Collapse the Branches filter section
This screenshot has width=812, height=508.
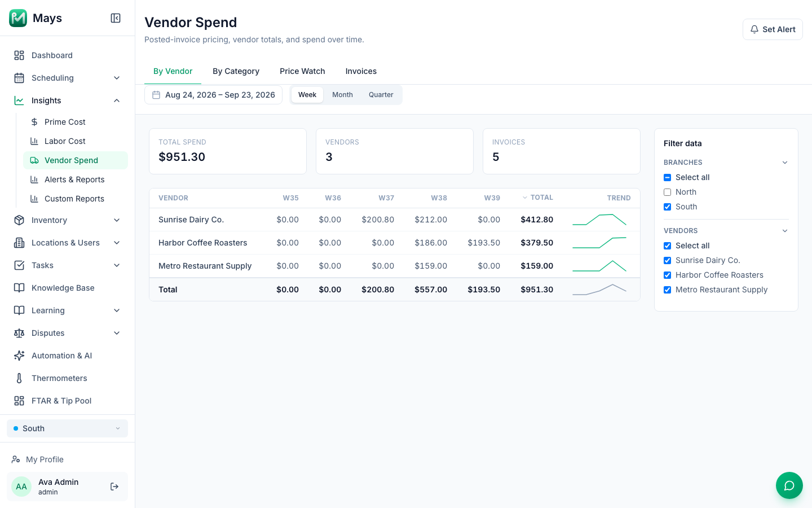pos(784,163)
